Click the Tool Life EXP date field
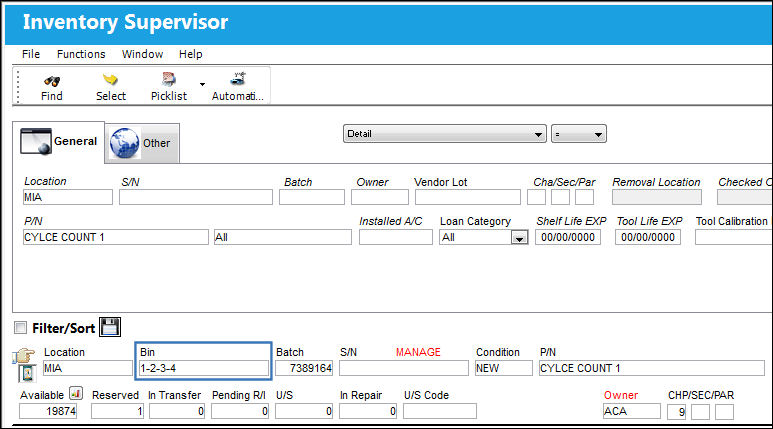 pyautogui.click(x=648, y=237)
